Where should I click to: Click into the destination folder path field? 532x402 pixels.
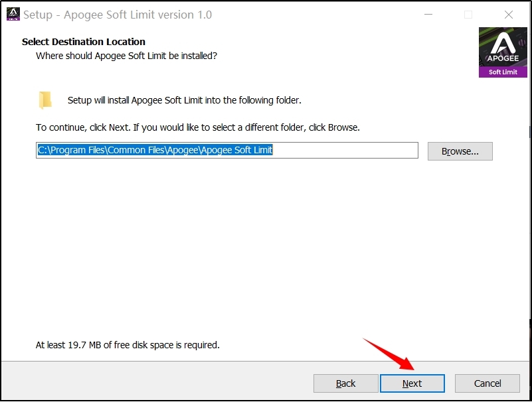(x=345, y=151)
